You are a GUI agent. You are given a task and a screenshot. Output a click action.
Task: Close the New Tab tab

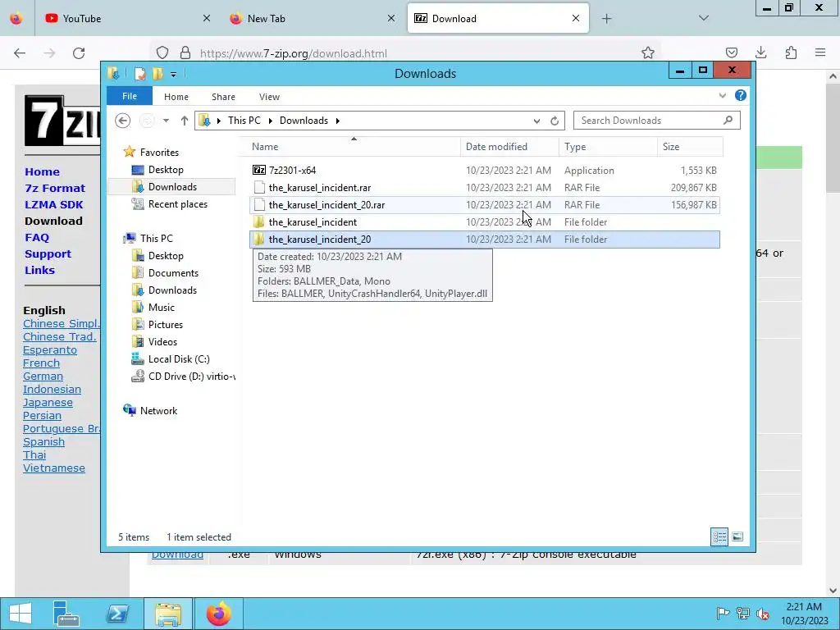pyautogui.click(x=391, y=18)
